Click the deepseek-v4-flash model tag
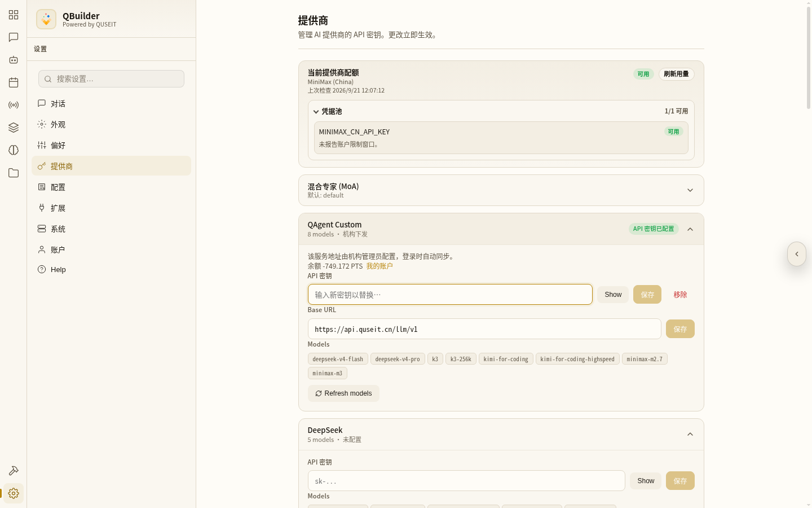 tap(338, 359)
